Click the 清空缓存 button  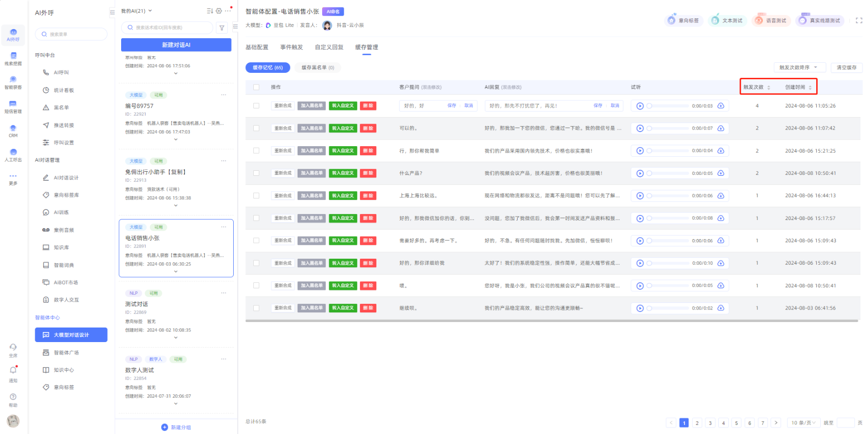[846, 67]
